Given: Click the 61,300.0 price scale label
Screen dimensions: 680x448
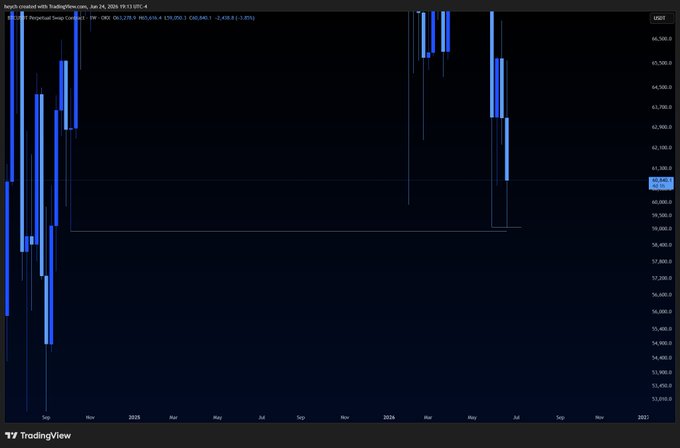Looking at the screenshot, I should coord(662,168).
